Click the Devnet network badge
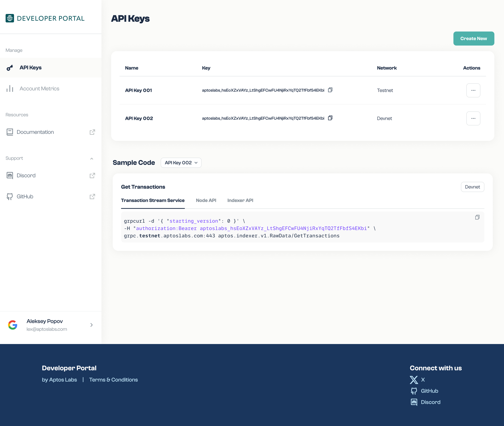 [472, 187]
